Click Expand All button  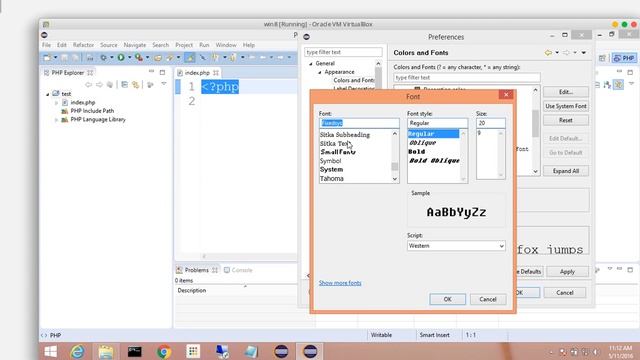[566, 171]
